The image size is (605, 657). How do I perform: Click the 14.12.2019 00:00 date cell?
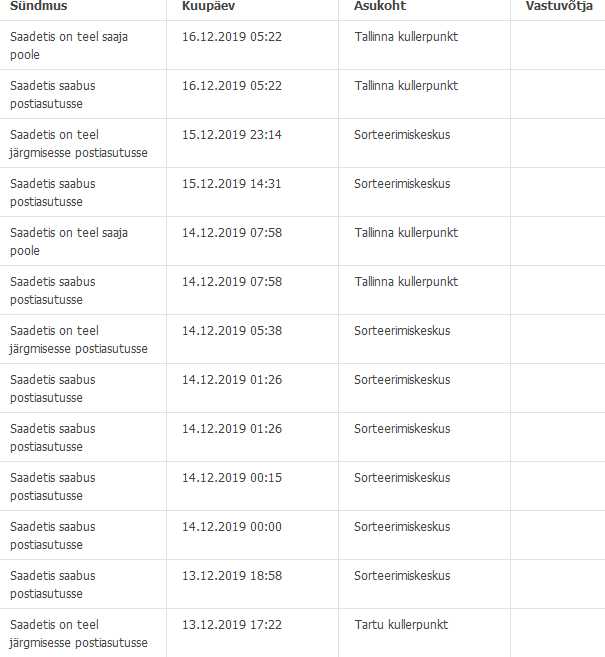[x=232, y=527]
